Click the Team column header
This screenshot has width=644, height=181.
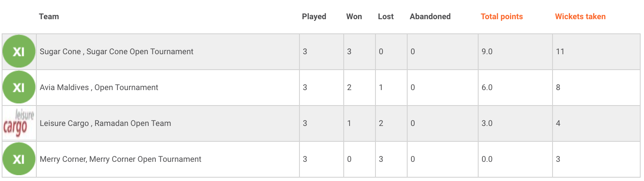[49, 17]
